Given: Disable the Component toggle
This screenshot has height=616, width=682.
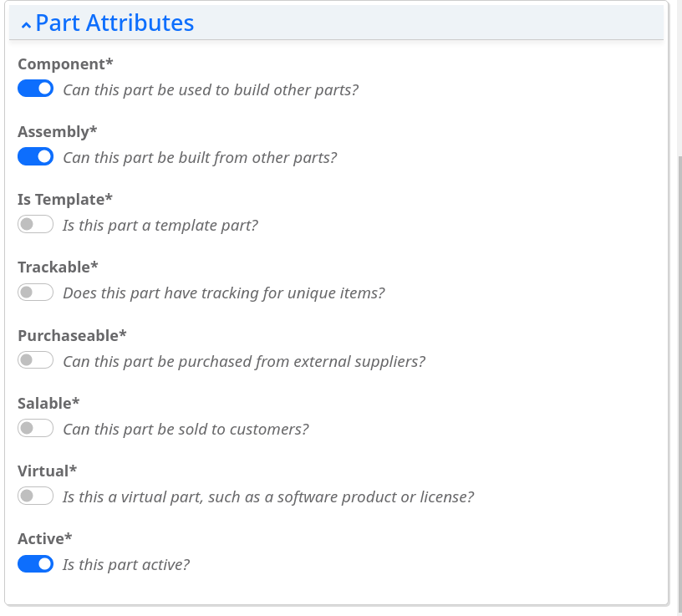Looking at the screenshot, I should click(35, 88).
